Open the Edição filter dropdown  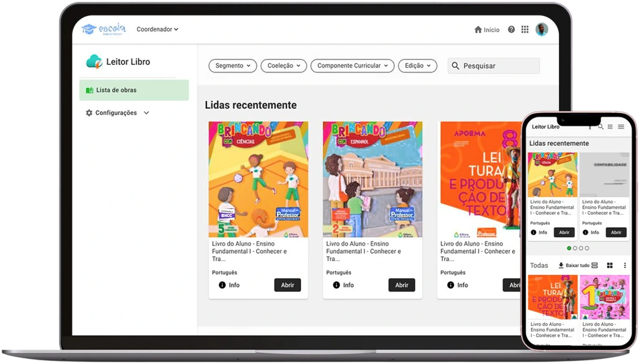pyautogui.click(x=418, y=66)
